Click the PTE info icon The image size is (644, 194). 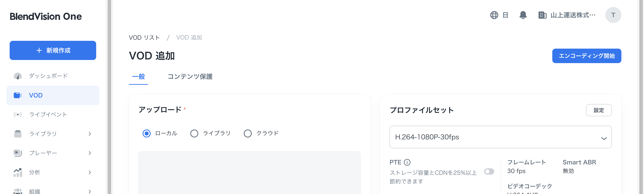click(x=407, y=162)
